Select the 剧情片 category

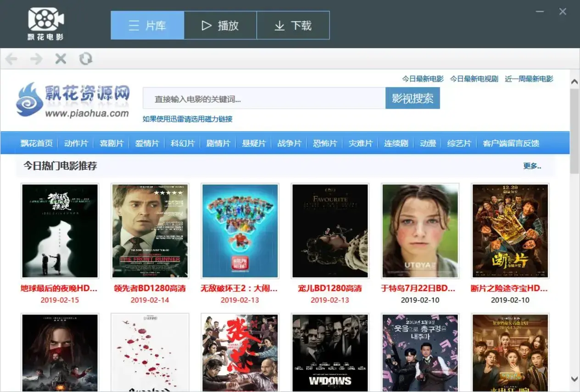coord(218,144)
